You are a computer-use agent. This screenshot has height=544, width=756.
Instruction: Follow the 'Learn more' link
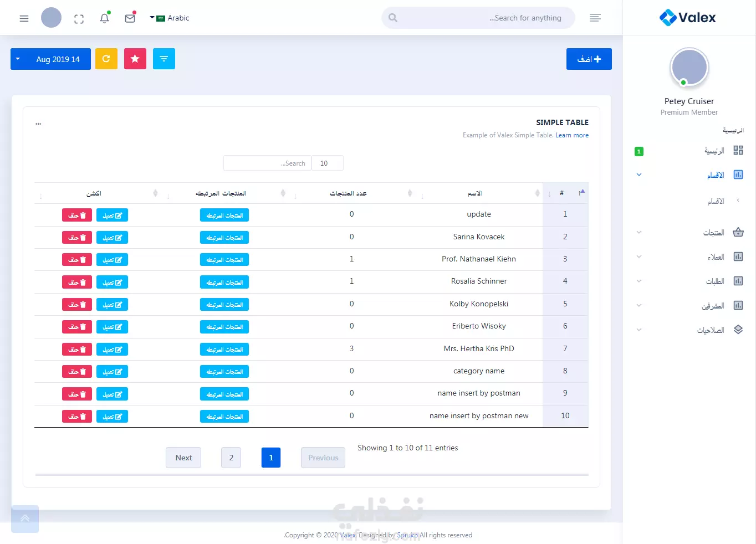pyautogui.click(x=572, y=135)
